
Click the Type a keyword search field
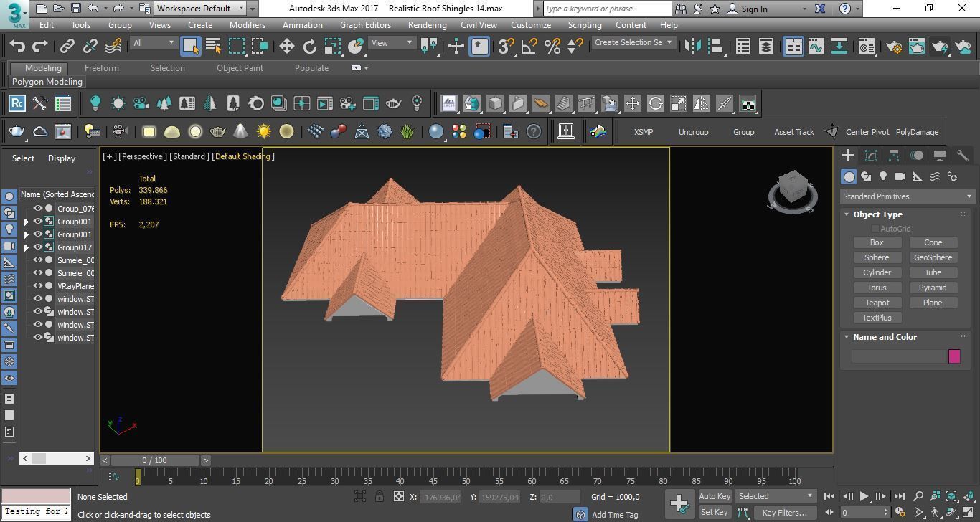pos(607,9)
